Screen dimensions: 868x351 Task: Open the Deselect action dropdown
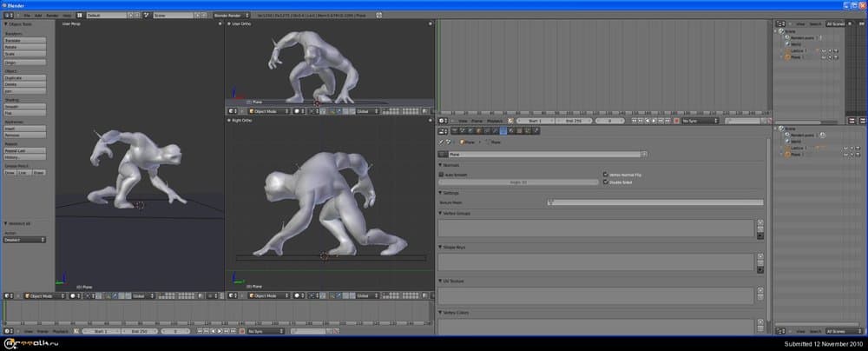coord(24,240)
